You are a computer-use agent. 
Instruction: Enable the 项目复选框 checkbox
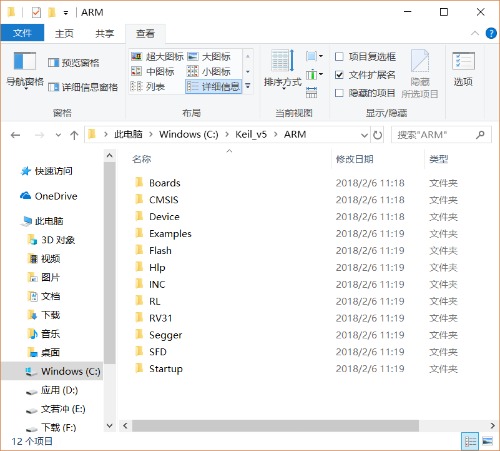(x=339, y=56)
